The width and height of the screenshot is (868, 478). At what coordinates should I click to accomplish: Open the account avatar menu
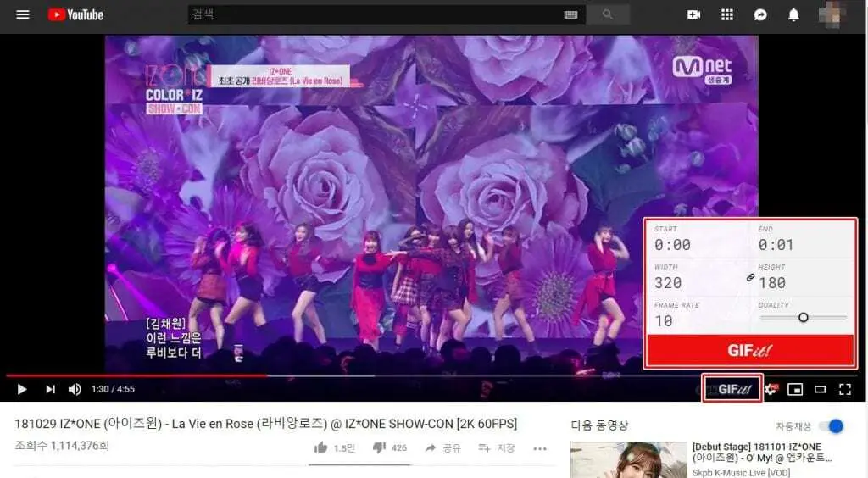pos(831,14)
